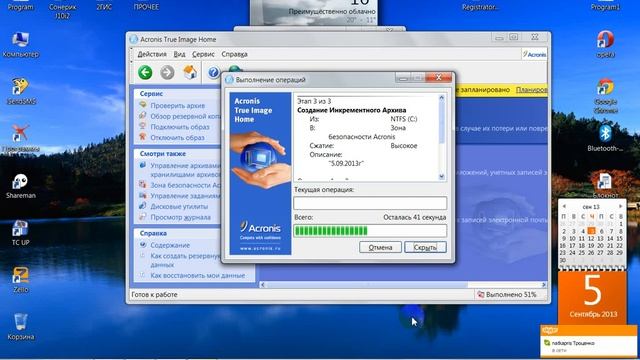Click the orange date 5 calendar gadget
The height and width of the screenshot is (360, 640).
pyautogui.click(x=592, y=297)
